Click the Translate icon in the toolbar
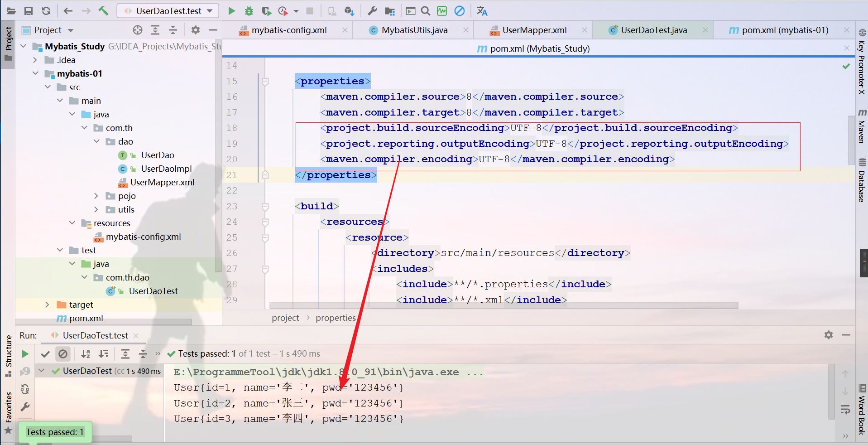The height and width of the screenshot is (445, 868). 482,11
